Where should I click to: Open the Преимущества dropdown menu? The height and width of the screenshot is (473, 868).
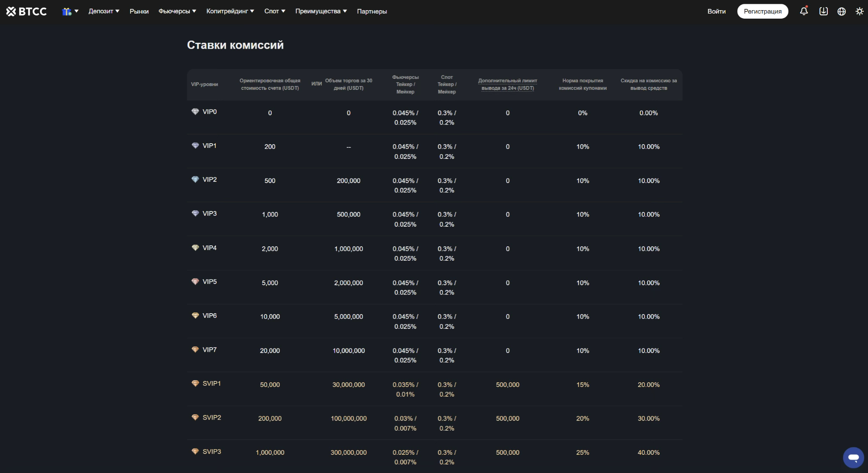point(321,11)
